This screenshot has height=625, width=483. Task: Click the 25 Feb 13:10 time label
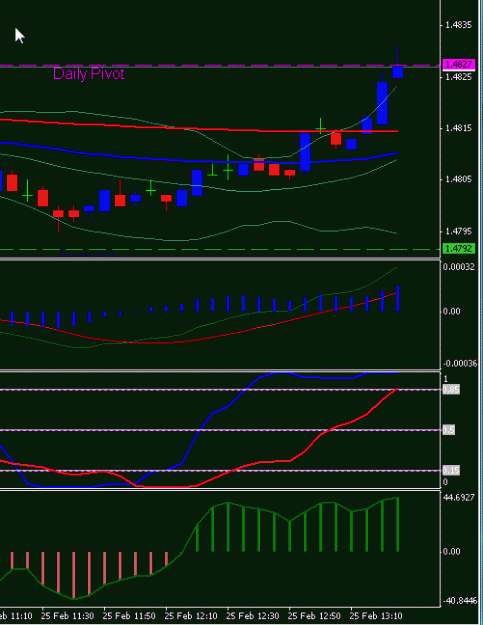(376, 616)
